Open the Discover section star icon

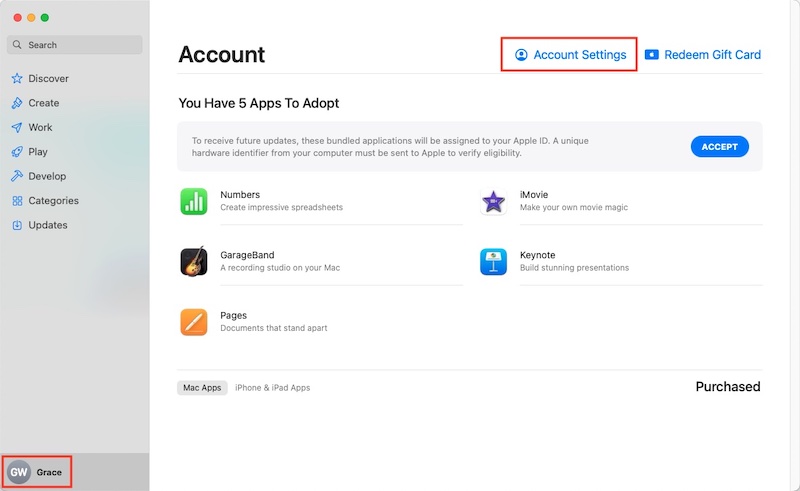[x=17, y=79]
